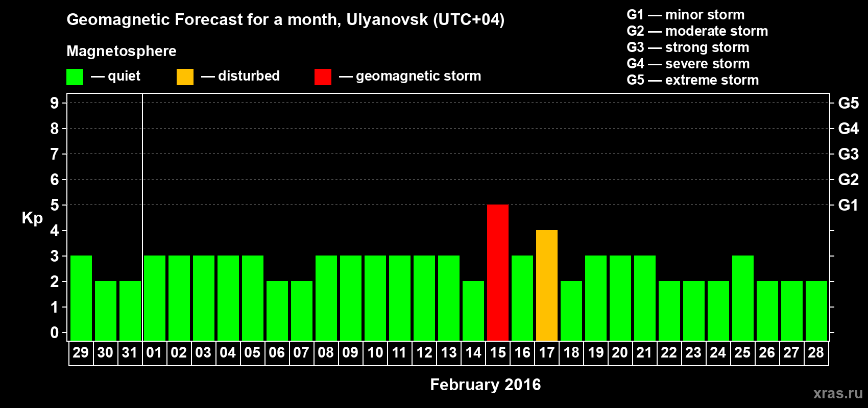Click the G4 label on right axis
Image resolution: width=868 pixels, height=408 pixels.
[x=849, y=129]
